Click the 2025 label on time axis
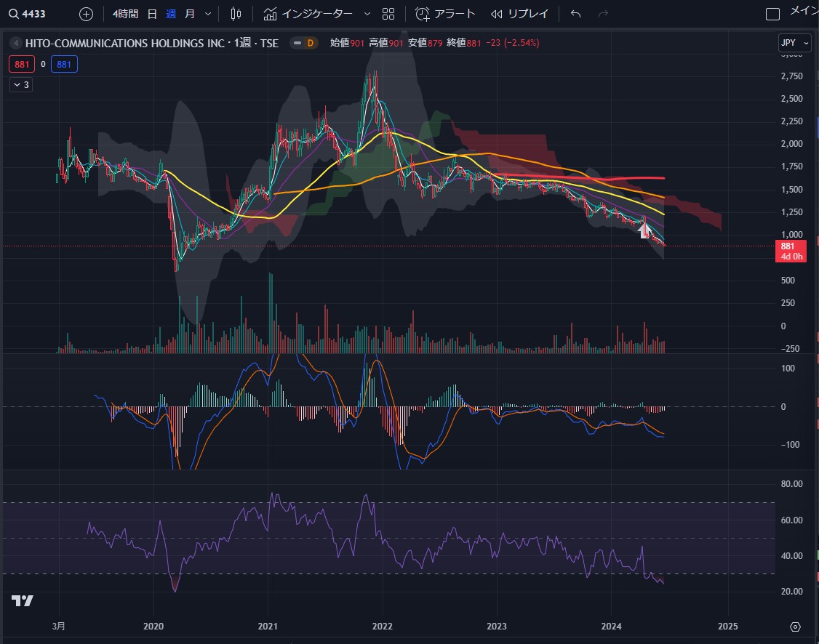Viewport: 819px width, 644px height. [x=728, y=627]
